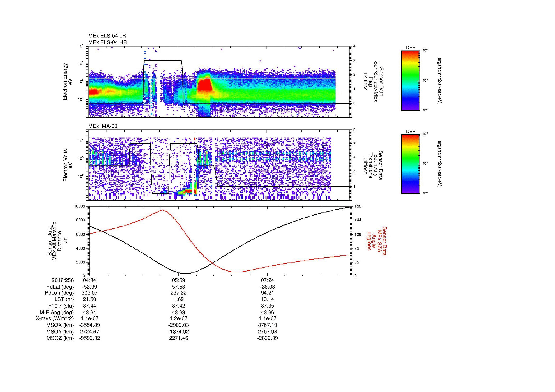The width and height of the screenshot is (555, 392).
Task: Click the 'M-E Ang (deg)' row label
Action: (57, 312)
